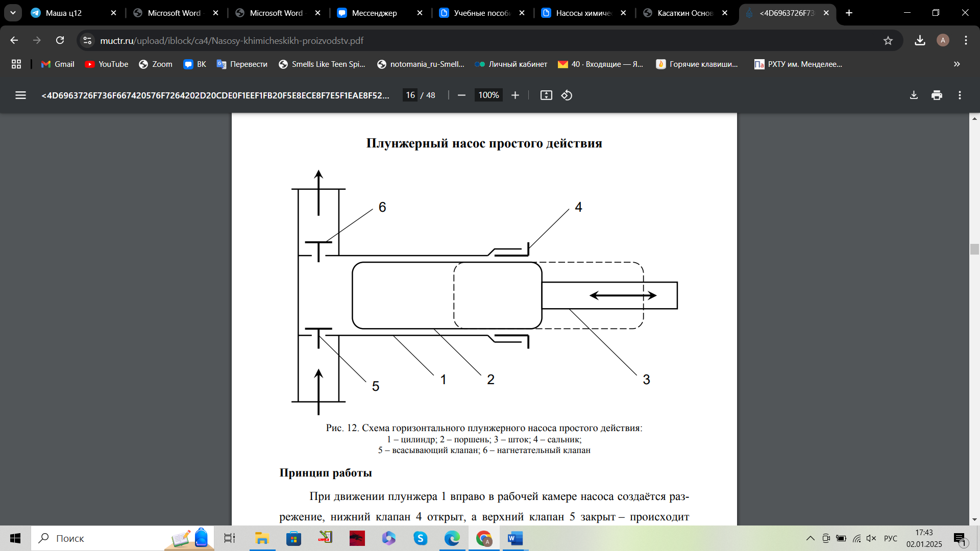
Task: Close the Мессенджер tab
Action: click(x=420, y=13)
